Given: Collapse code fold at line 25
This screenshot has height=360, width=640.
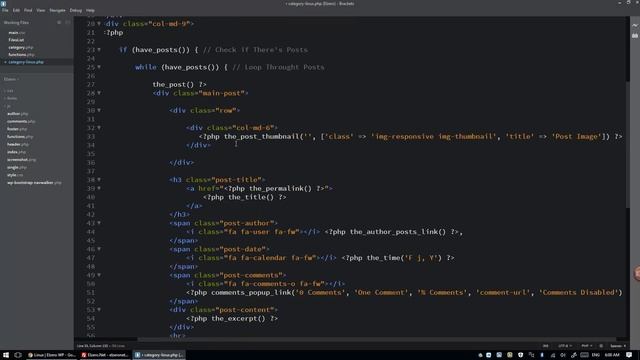Looking at the screenshot, I should [x=99, y=67].
